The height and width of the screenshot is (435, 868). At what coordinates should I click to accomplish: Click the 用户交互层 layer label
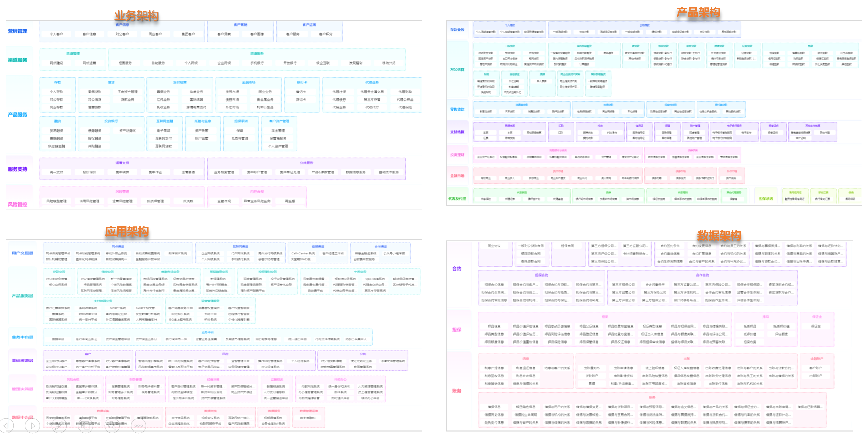tap(22, 253)
